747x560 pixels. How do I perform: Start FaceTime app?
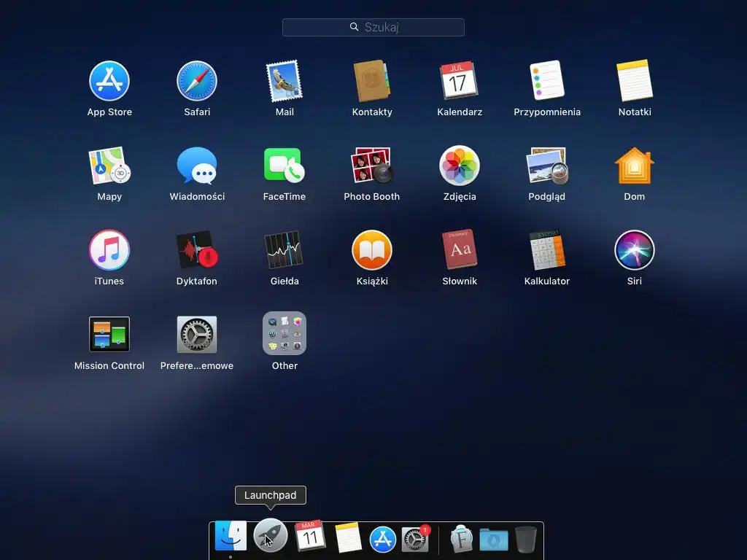(x=285, y=166)
